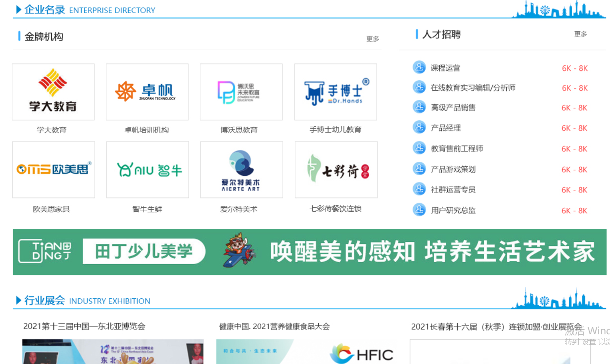Click the 智牛 niu logo

click(x=148, y=169)
